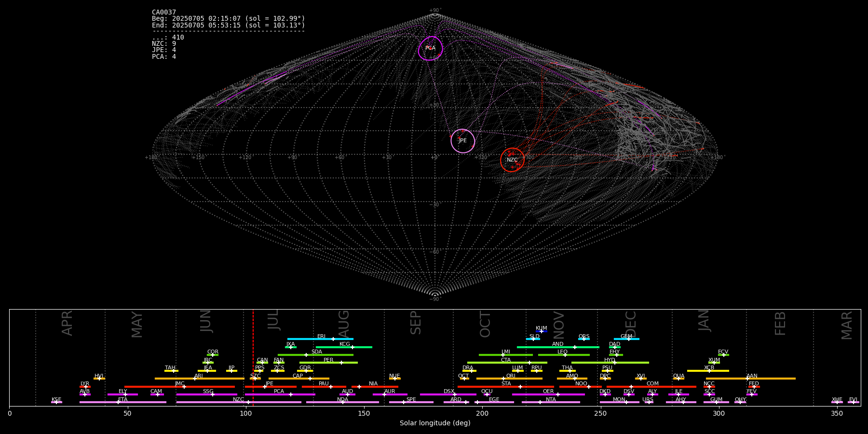This screenshot has height=434, width=868.
Task: Click the pink NZC shower bar in timeline
Action: 239,402
